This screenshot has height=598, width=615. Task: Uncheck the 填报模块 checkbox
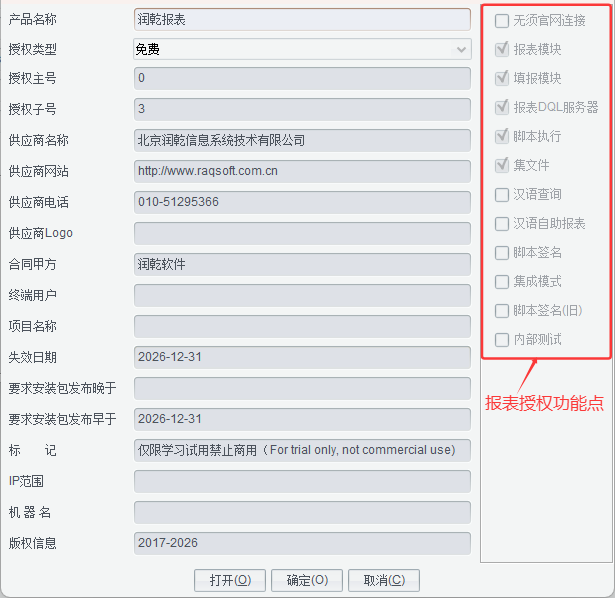pos(502,78)
